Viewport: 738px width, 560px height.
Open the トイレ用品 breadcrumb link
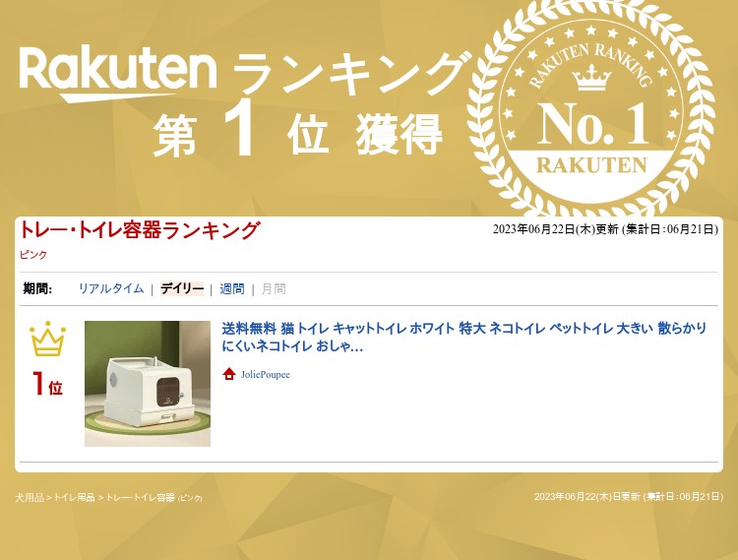(75, 497)
